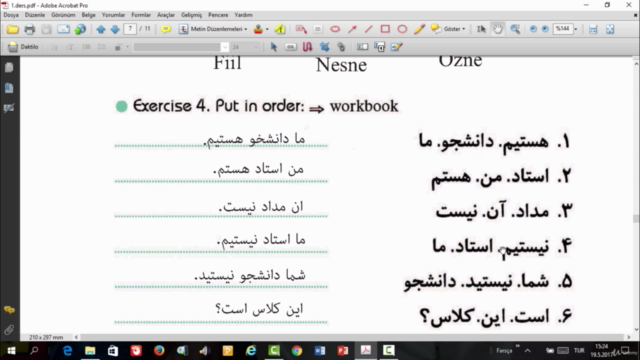Click the marquee zoom magnifier tool

(515, 29)
